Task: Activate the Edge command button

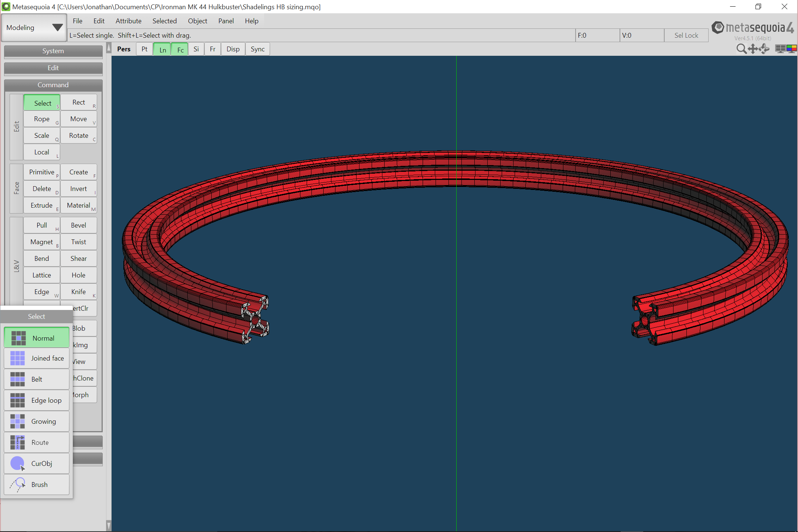Action: pyautogui.click(x=42, y=292)
